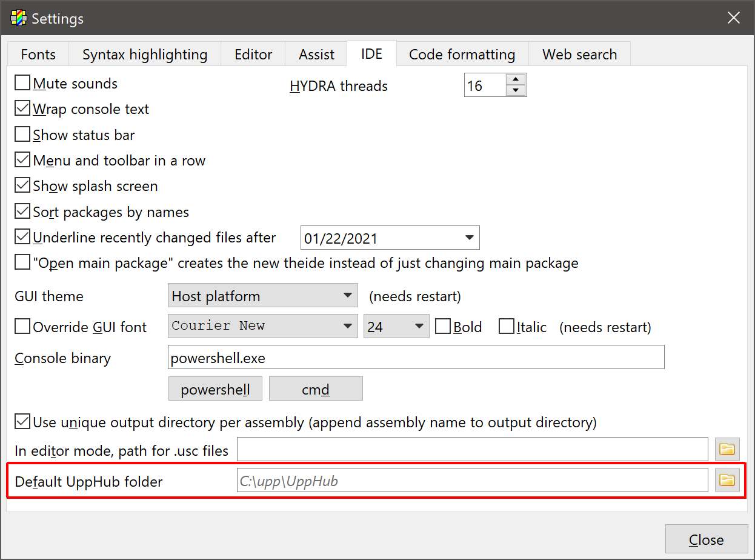Screen dimensions: 755x560
Task: Uncheck Sort packages by names
Action: coord(22,212)
